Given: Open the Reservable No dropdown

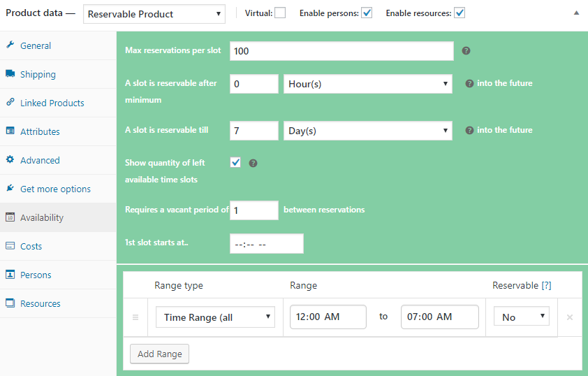Looking at the screenshot, I should 521,317.
